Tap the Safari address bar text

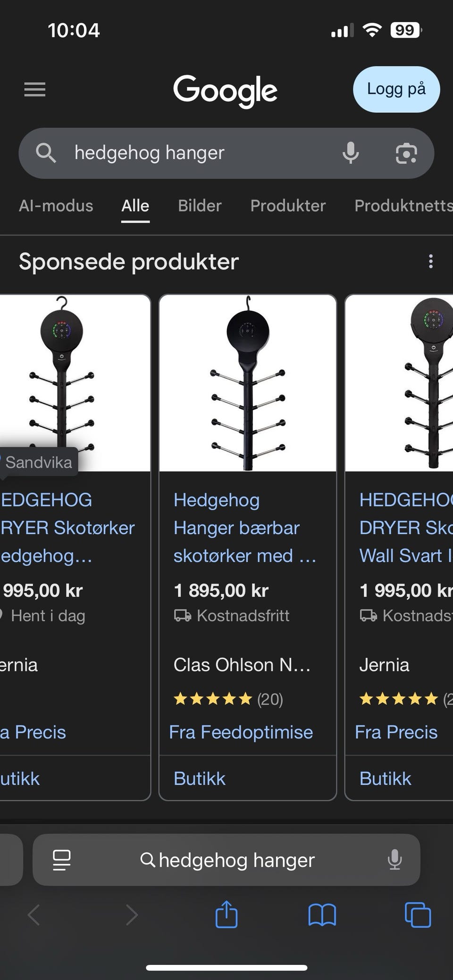[236, 860]
